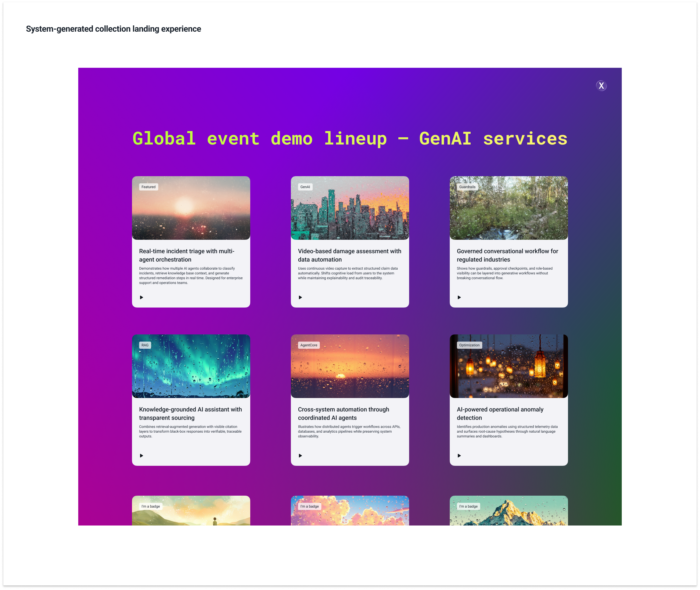Click the Optimization badge on lantern image

click(469, 345)
